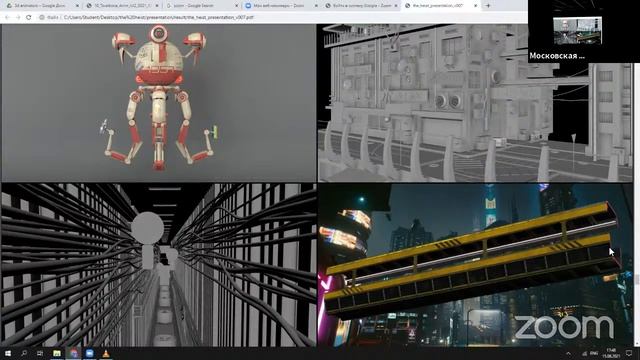Open the File Explorer taskbar icon
This screenshot has width=640, height=360.
[57, 353]
